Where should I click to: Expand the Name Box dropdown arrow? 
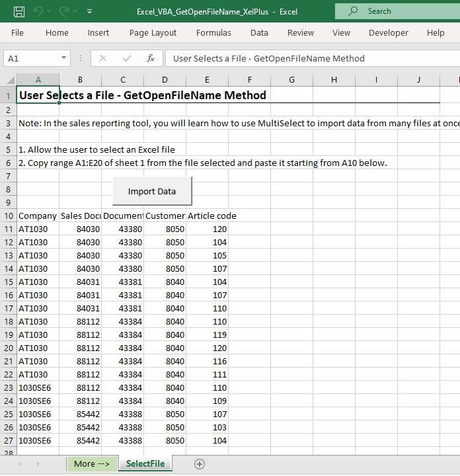(x=63, y=58)
